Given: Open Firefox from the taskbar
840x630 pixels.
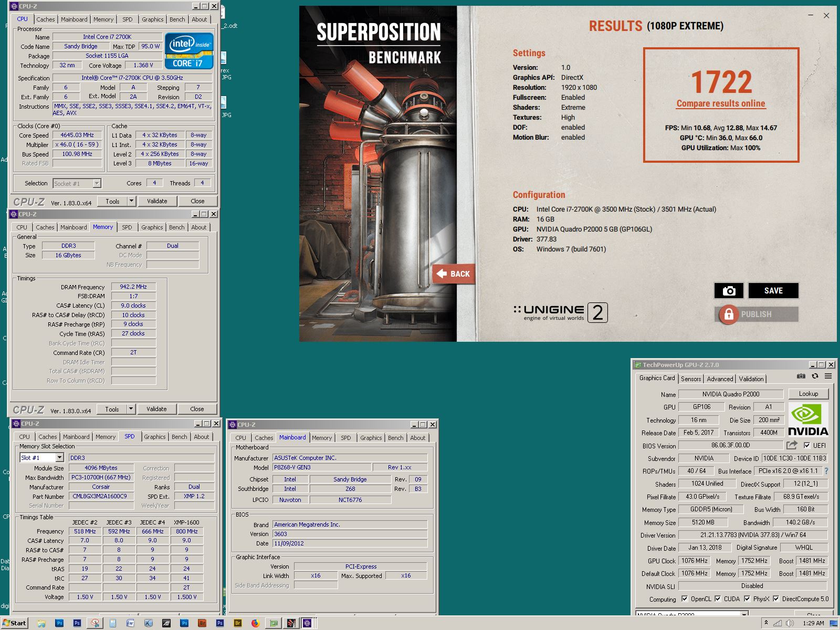Looking at the screenshot, I should pyautogui.click(x=255, y=623).
